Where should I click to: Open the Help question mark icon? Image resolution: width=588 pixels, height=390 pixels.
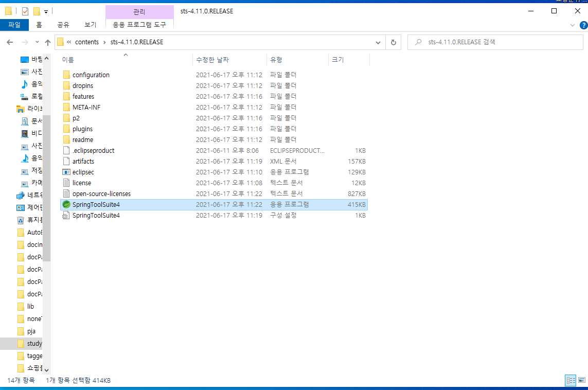[x=583, y=25]
